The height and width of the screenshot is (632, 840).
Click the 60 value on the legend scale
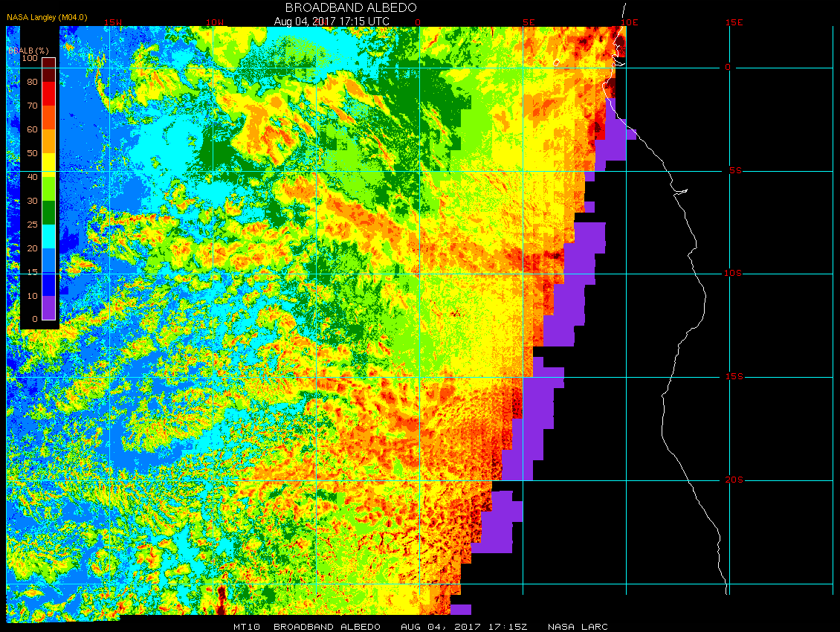coord(32,129)
